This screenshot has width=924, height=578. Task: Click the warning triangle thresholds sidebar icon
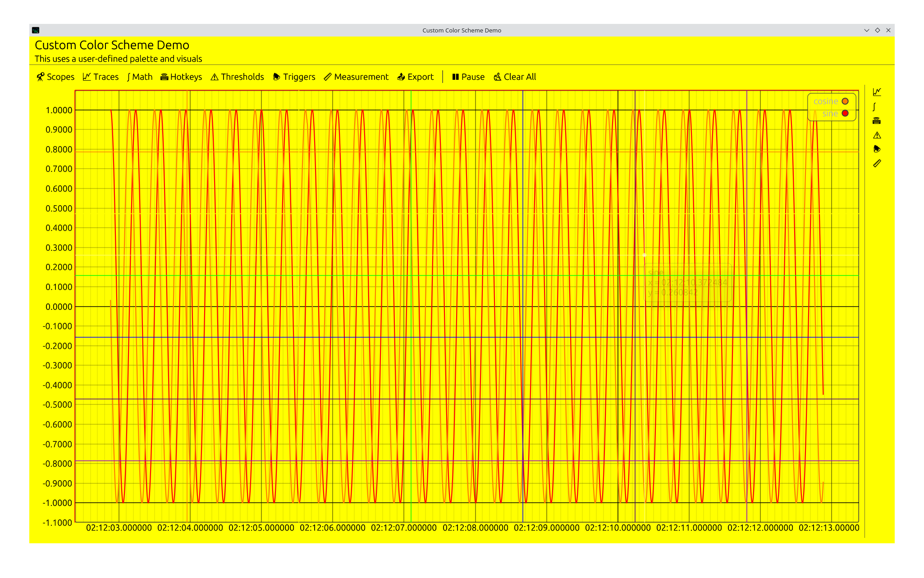[x=877, y=135]
